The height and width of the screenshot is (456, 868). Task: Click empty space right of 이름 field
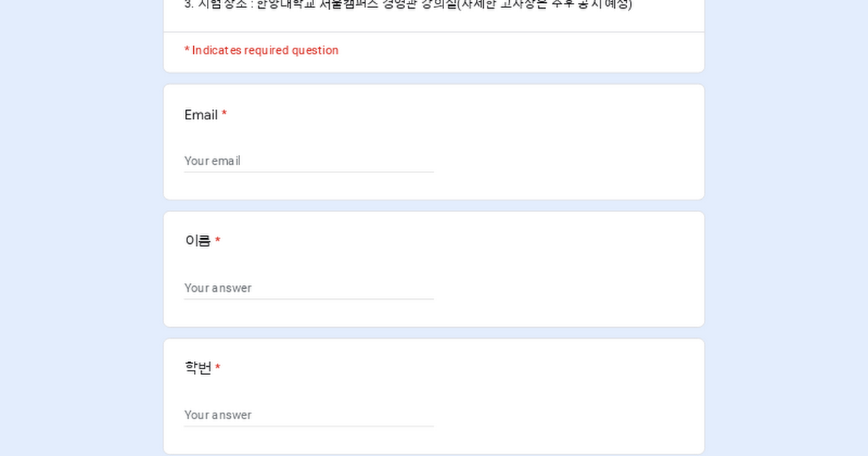click(564, 287)
